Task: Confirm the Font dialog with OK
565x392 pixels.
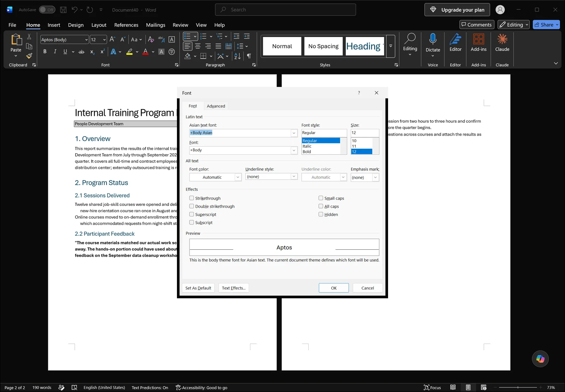Action: click(334, 288)
